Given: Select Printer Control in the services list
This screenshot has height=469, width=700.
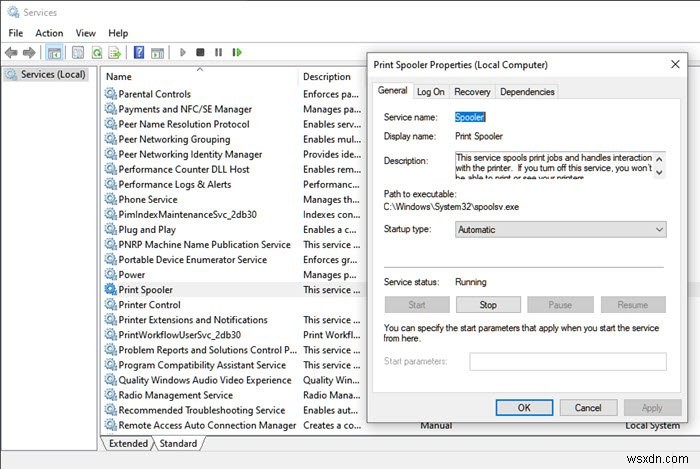Looking at the screenshot, I should [149, 305].
